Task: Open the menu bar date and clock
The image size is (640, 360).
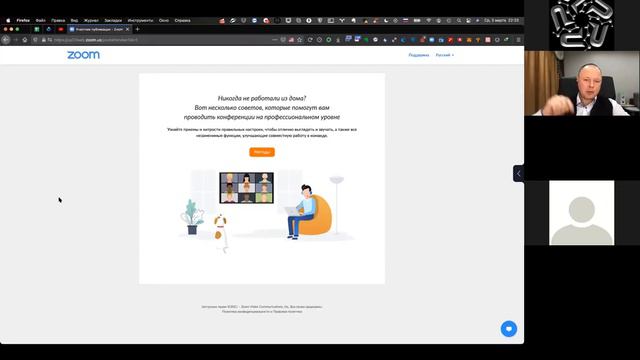Action: pyautogui.click(x=502, y=20)
